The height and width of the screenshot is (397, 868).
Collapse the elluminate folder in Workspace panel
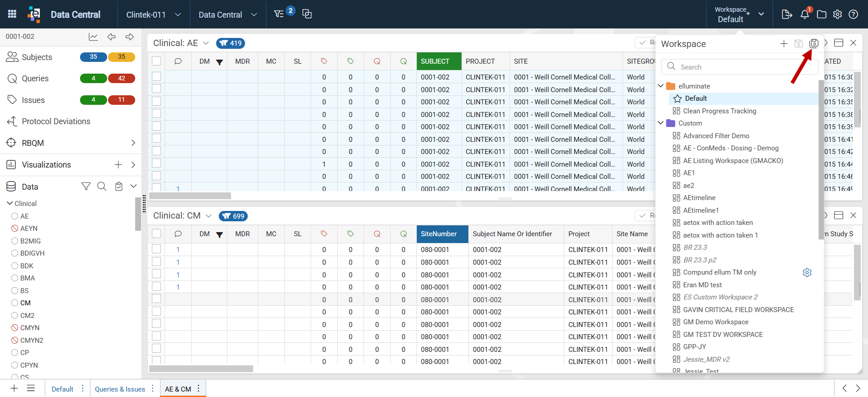click(660, 86)
